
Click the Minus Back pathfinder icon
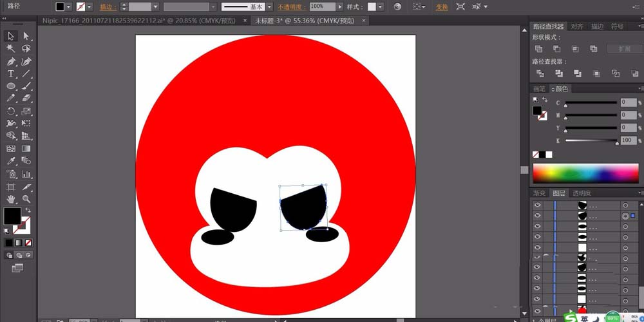[634, 73]
